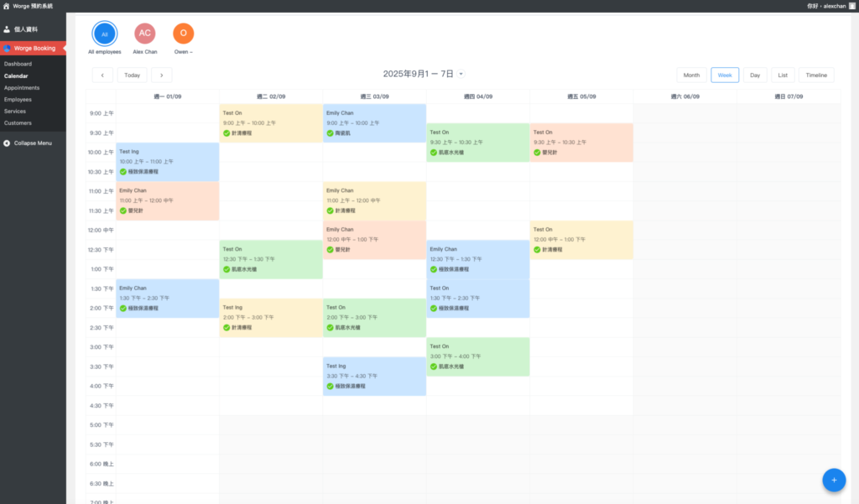
Task: Click the Today button
Action: point(132,75)
